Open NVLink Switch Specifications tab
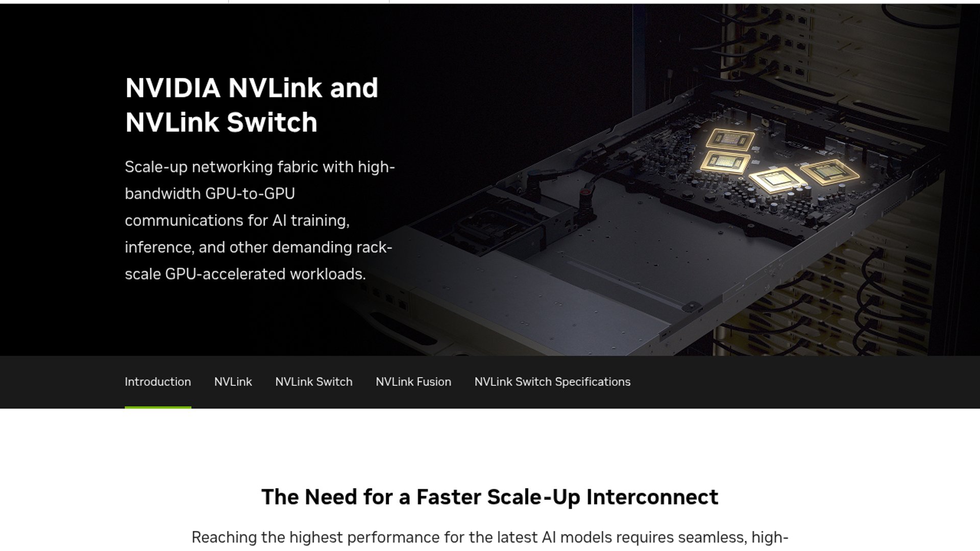 coord(552,382)
